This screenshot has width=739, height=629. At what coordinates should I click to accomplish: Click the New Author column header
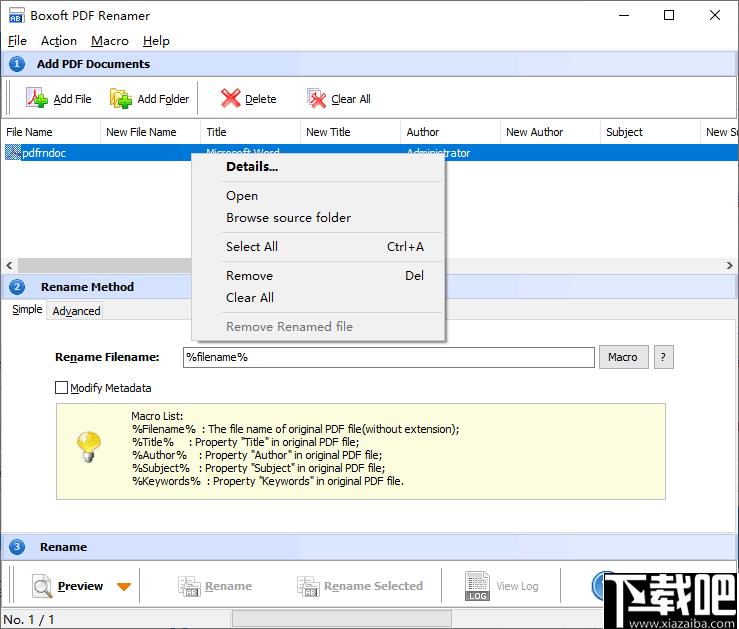(550, 132)
